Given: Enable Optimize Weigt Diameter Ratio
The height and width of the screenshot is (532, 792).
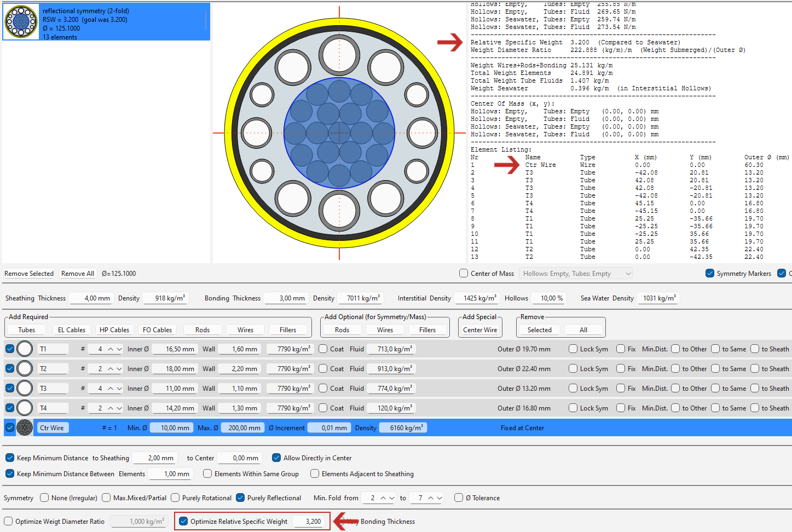Looking at the screenshot, I should pos(8,521).
